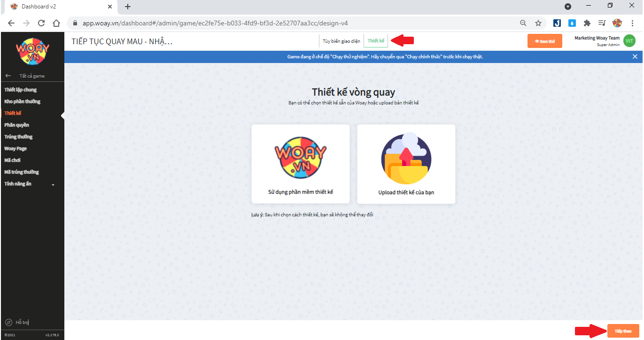The height and width of the screenshot is (340, 644).
Task: Click the blue droplet extension icon
Action: (572, 23)
